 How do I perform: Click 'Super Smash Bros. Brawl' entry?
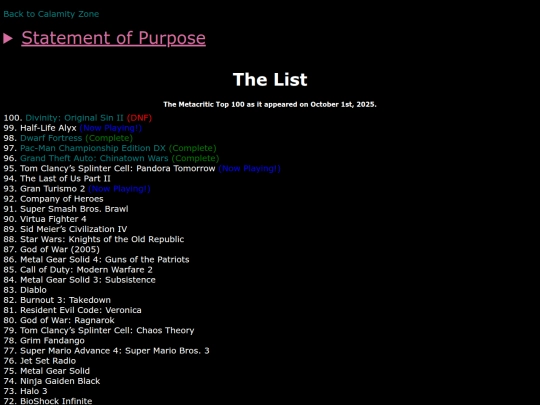pos(74,209)
